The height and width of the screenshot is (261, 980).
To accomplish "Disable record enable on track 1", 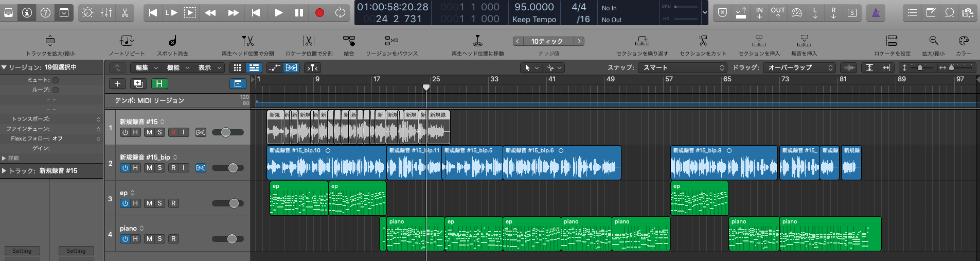I will [173, 132].
